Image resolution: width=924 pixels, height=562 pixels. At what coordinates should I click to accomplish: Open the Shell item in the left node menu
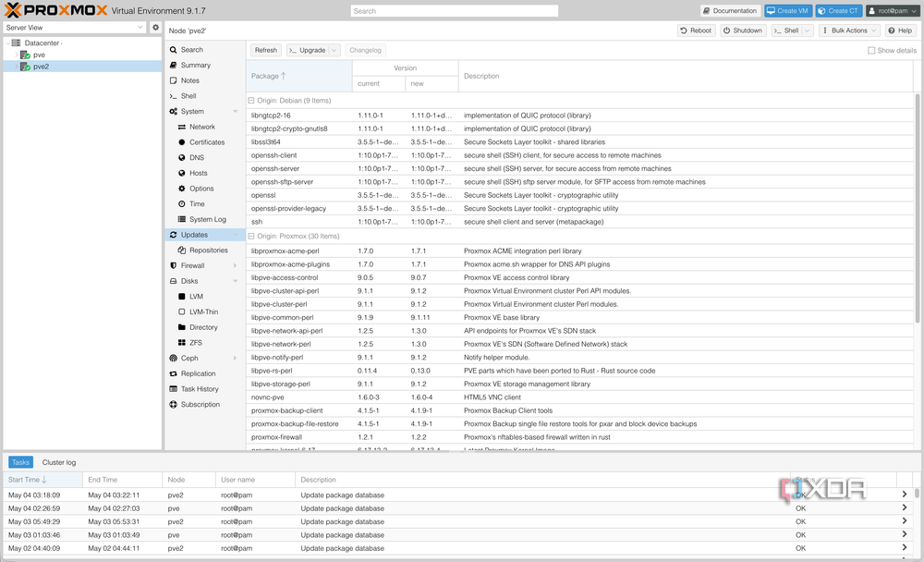point(188,96)
